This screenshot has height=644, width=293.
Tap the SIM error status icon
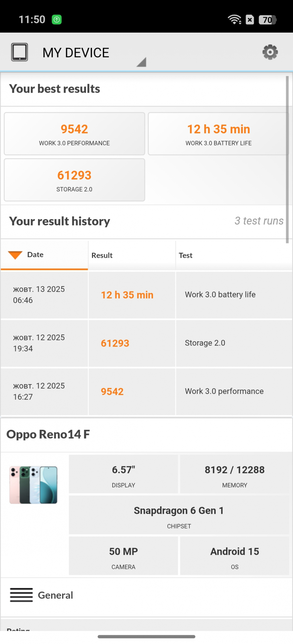coord(250,20)
